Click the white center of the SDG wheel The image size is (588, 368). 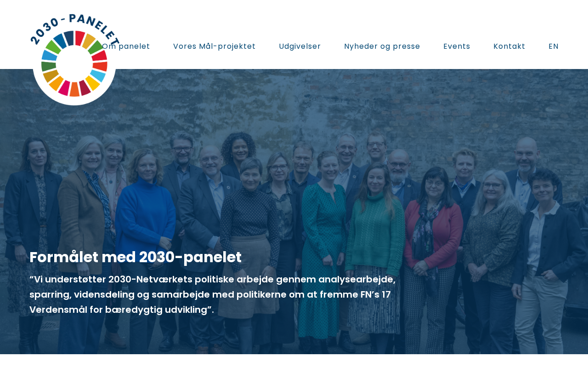click(74, 63)
